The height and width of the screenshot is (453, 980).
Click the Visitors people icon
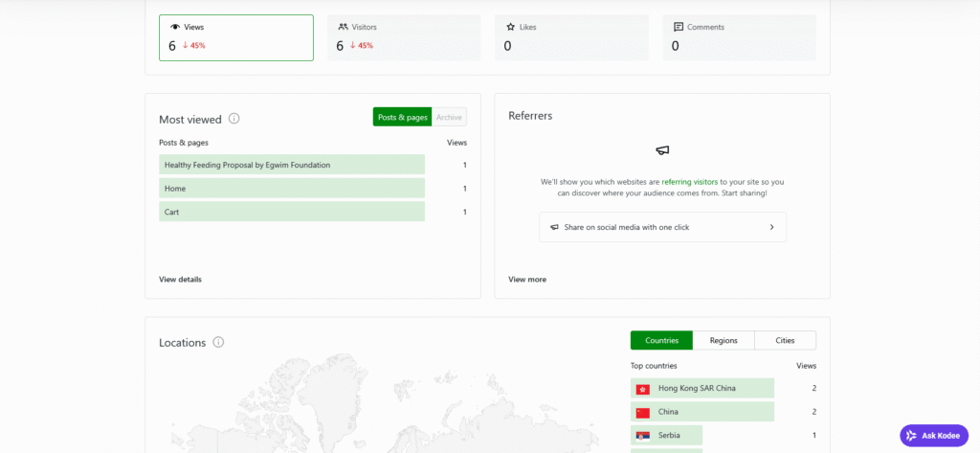point(344,27)
